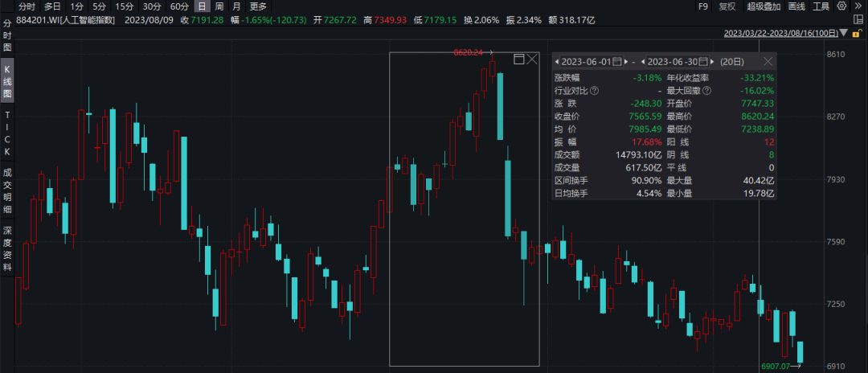The width and height of the screenshot is (868, 373).
Task: Step start date 2023-06-01 backward
Action: [x=557, y=61]
